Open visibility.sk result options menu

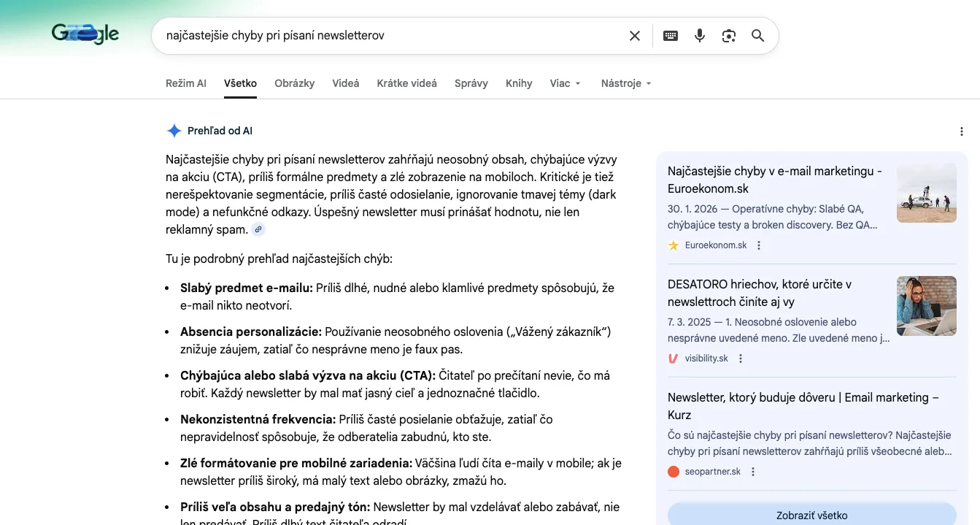(x=741, y=359)
